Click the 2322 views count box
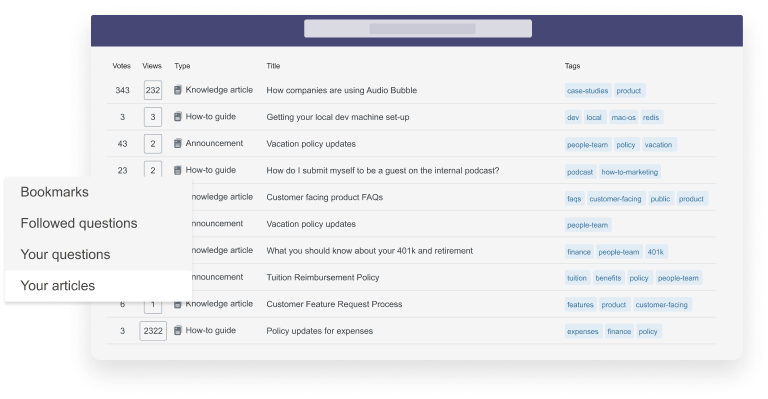The width and height of the screenshot is (768, 399). pos(153,331)
